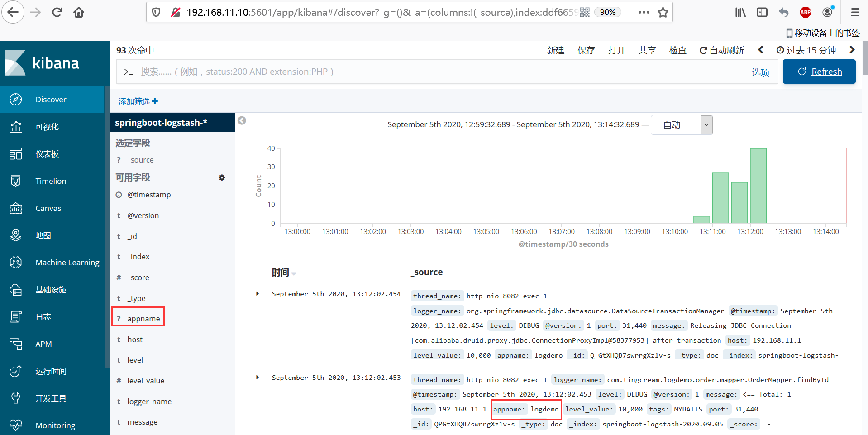Open the 可视化 (Visualize) panel
The width and height of the screenshot is (868, 435).
tap(47, 126)
